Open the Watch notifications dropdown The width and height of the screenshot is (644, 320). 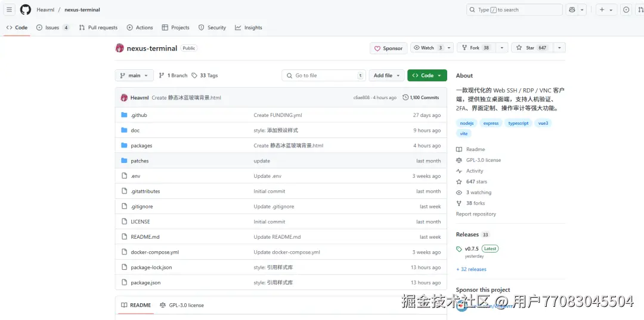432,48
